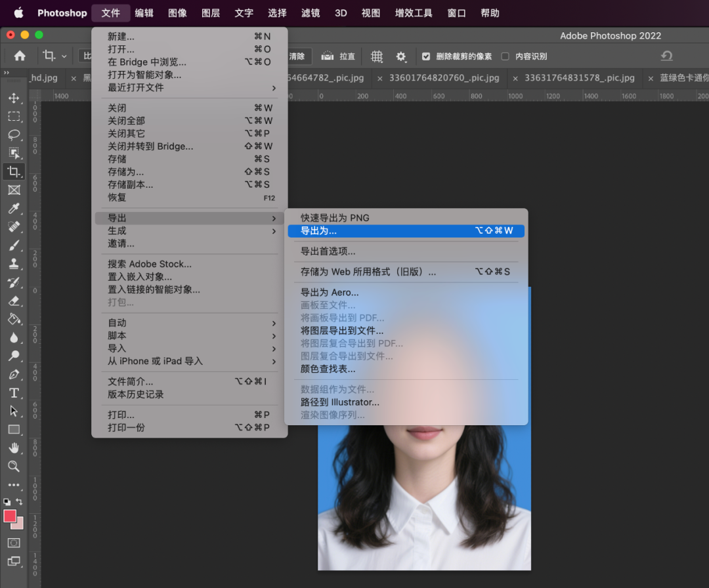The height and width of the screenshot is (588, 709).
Task: Click the 清除 button
Action: pos(297,56)
